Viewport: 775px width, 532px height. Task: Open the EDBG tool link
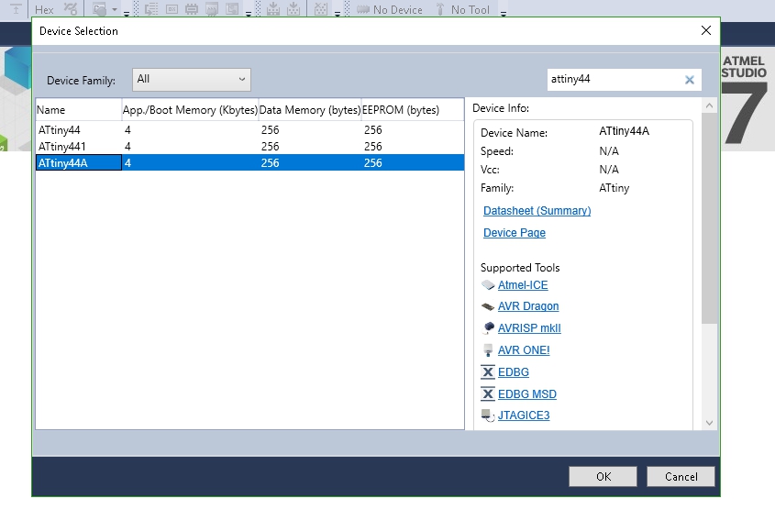513,372
